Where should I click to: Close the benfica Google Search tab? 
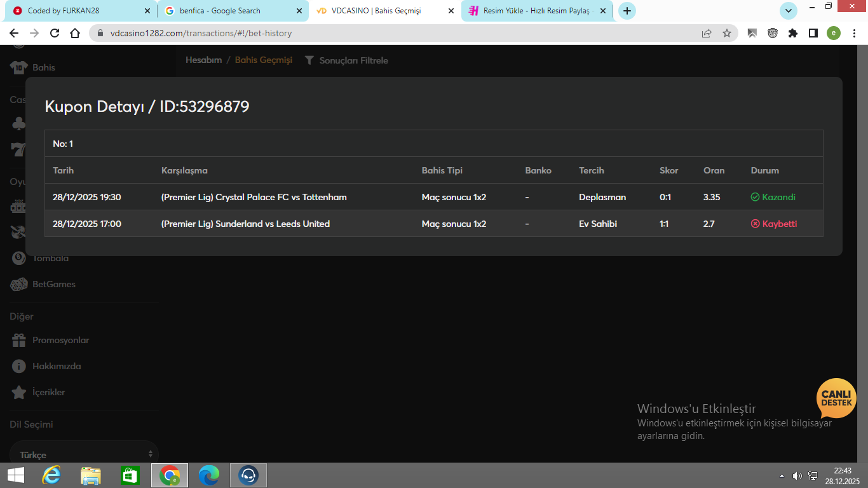(x=299, y=11)
